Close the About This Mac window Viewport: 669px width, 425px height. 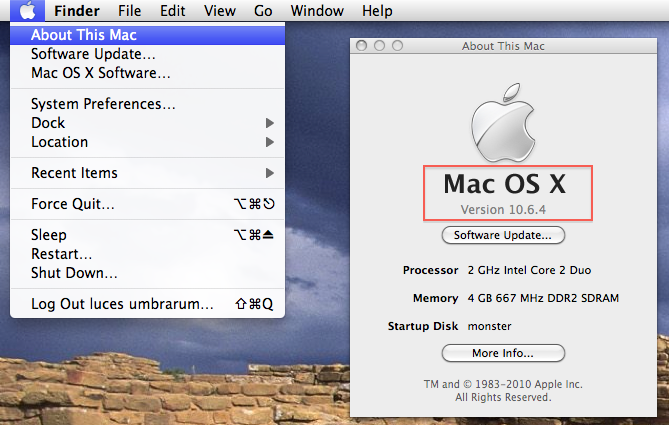(361, 45)
